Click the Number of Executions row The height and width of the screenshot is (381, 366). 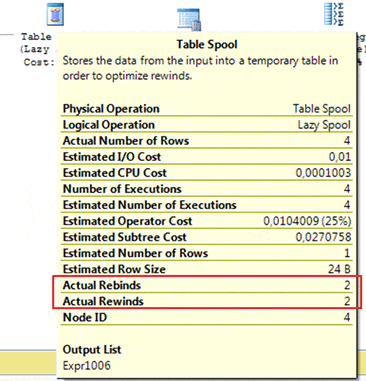click(x=207, y=189)
